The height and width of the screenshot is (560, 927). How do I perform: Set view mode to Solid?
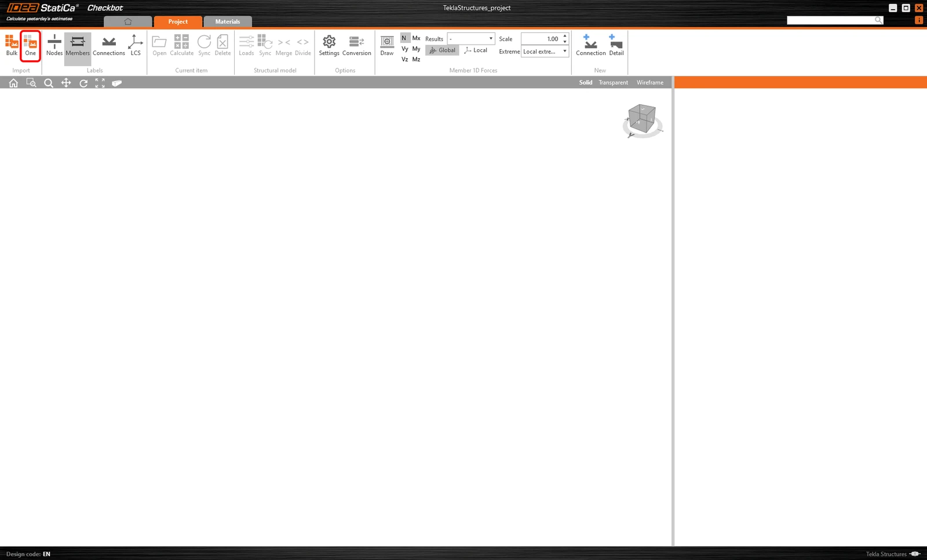[586, 83]
